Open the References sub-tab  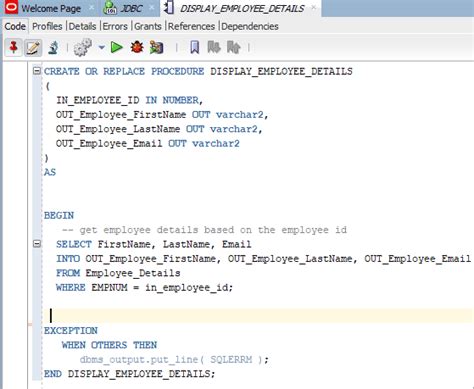191,26
